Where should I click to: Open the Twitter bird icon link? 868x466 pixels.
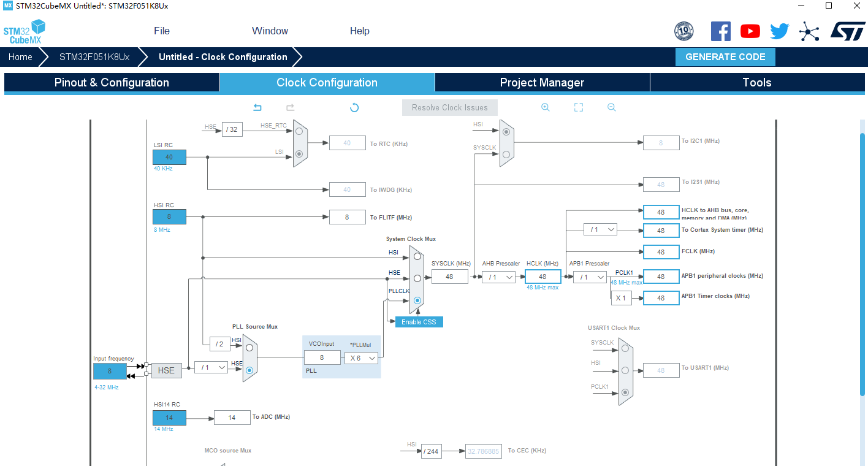tap(780, 31)
